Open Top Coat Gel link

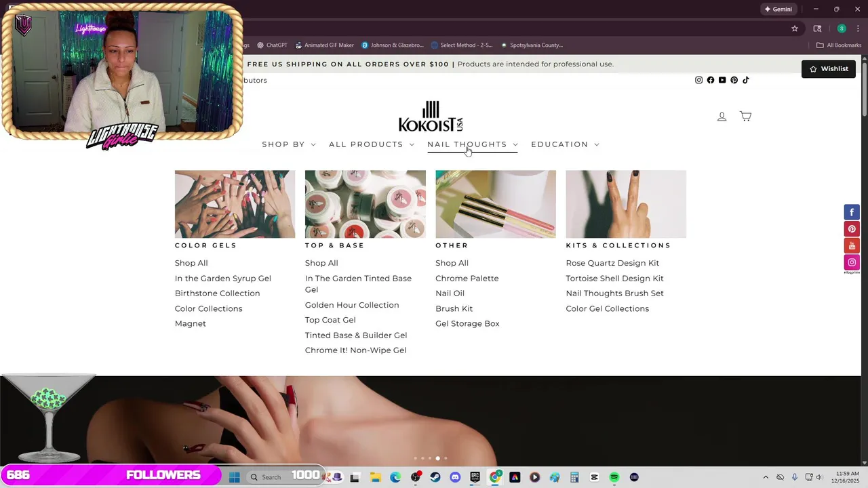click(x=330, y=320)
